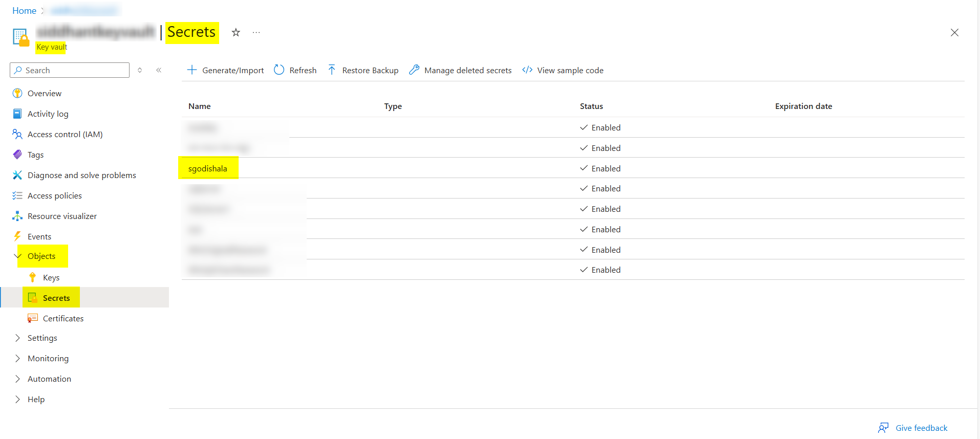The width and height of the screenshot is (980, 439).
Task: Click the Manage deleted secrets wrench icon
Action: pos(414,70)
